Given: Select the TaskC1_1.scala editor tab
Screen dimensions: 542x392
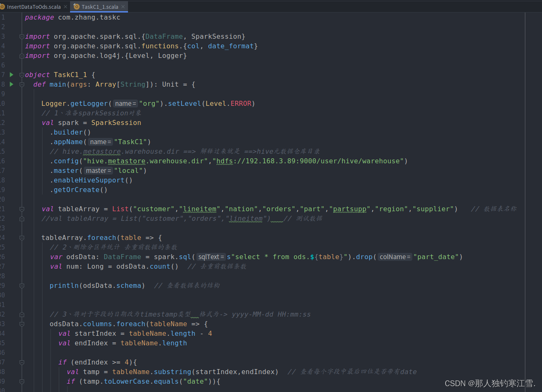Looking at the screenshot, I should click(x=100, y=7).
